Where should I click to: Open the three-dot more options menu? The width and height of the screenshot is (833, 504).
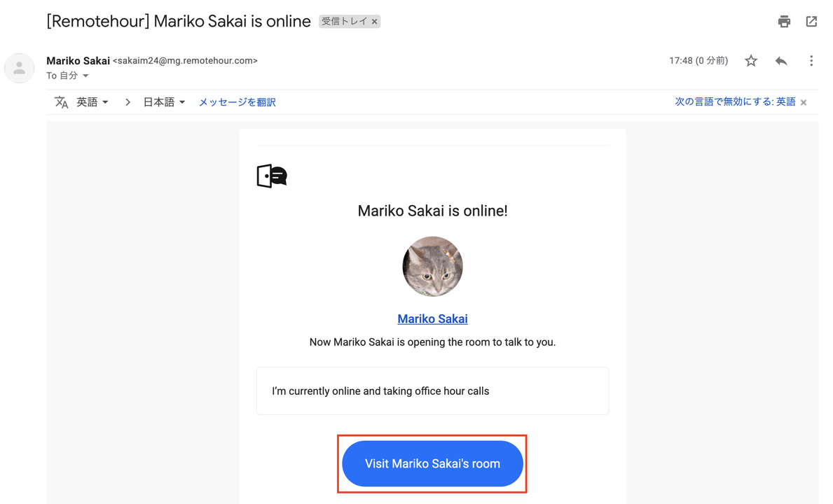pyautogui.click(x=811, y=60)
